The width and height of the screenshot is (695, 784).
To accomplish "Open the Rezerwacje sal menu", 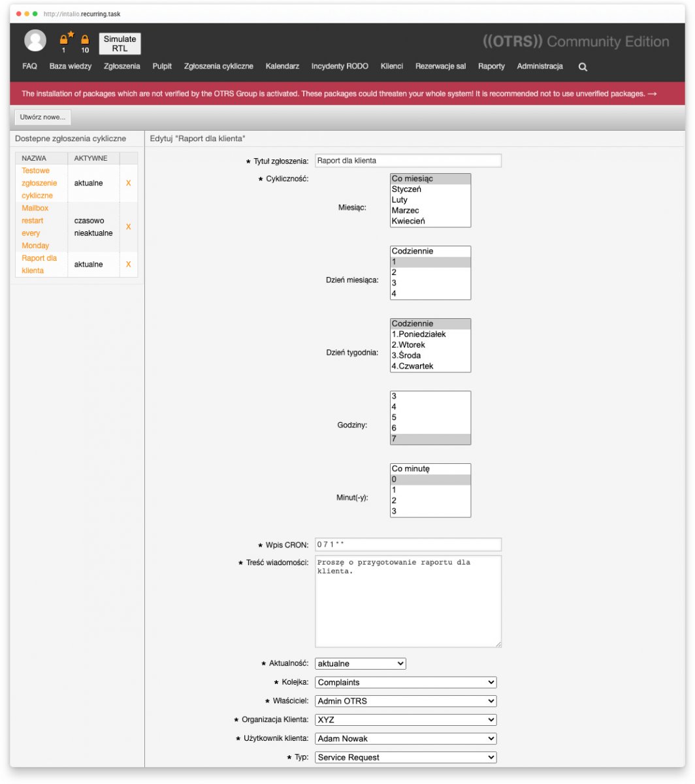I will pyautogui.click(x=441, y=67).
